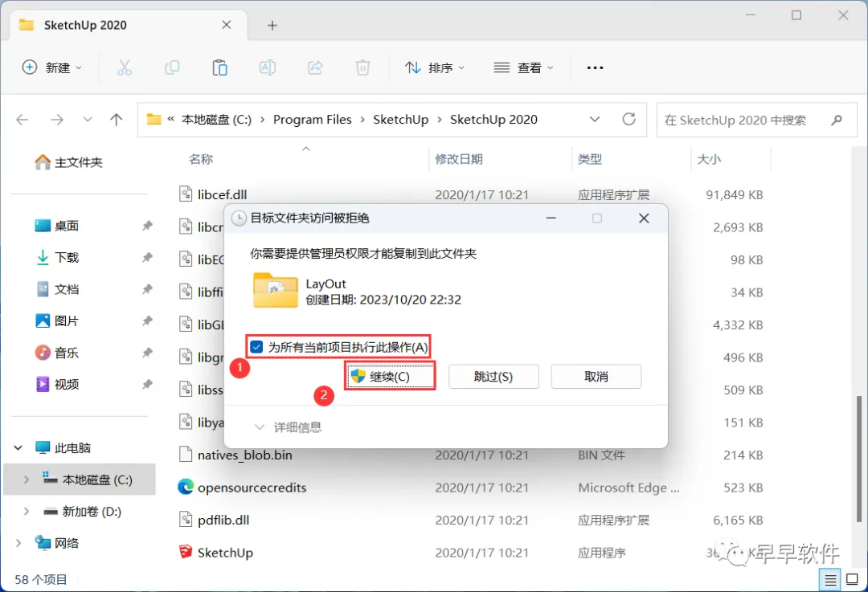Refresh the current folder view
This screenshot has width=868, height=592.
(628, 119)
